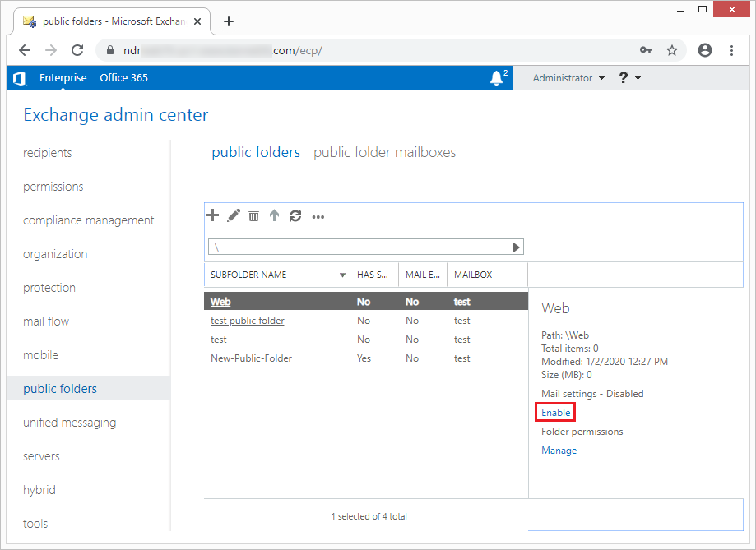756x550 pixels.
Task: Open tools section in sidebar
Action: (35, 524)
